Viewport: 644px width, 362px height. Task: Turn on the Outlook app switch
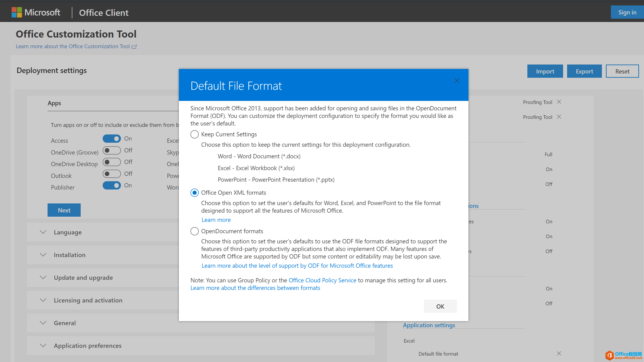click(x=111, y=174)
